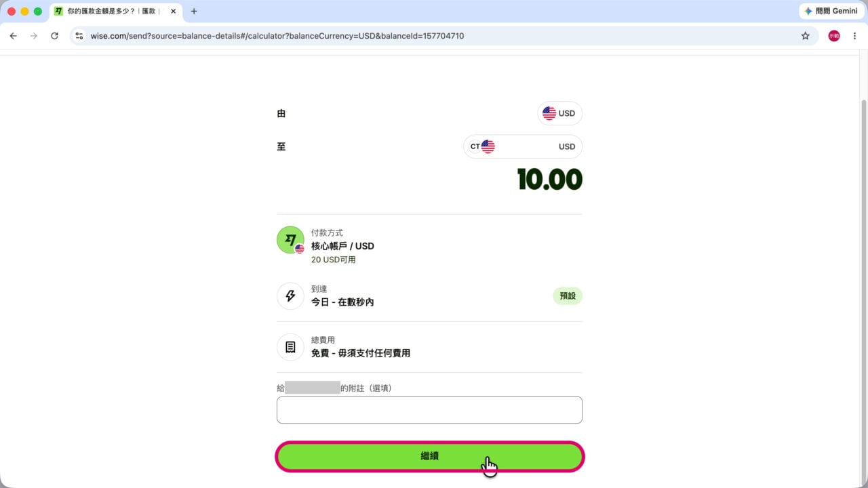Click the 由 label
The width and height of the screenshot is (868, 488).
281,114
